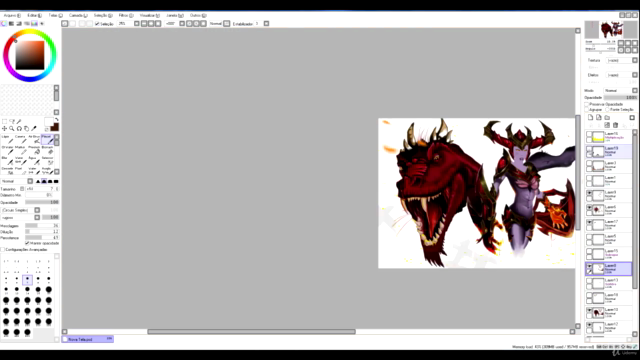Toggle the swatches panel icon
Screen dimensions: 640x360
(x=34, y=24)
